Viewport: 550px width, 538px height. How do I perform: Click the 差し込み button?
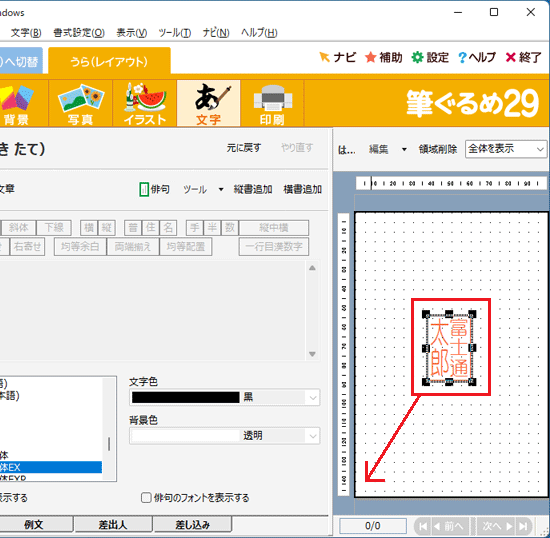193,525
